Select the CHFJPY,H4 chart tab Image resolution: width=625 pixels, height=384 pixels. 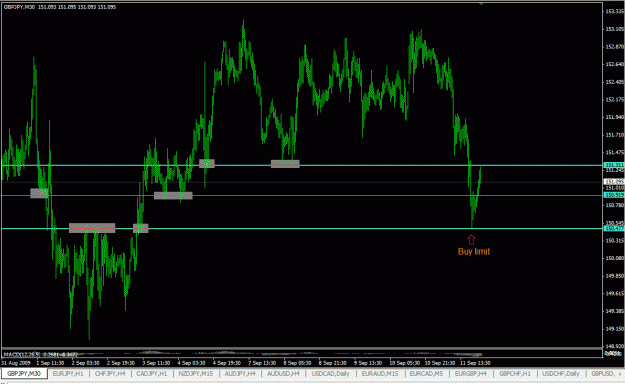(x=110, y=374)
